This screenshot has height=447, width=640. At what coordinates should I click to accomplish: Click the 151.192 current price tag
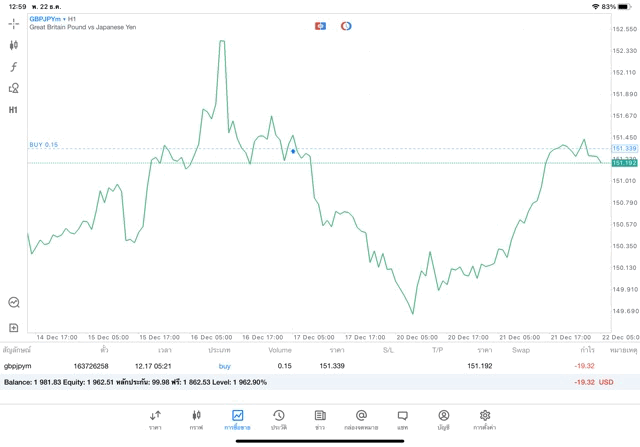pos(624,162)
